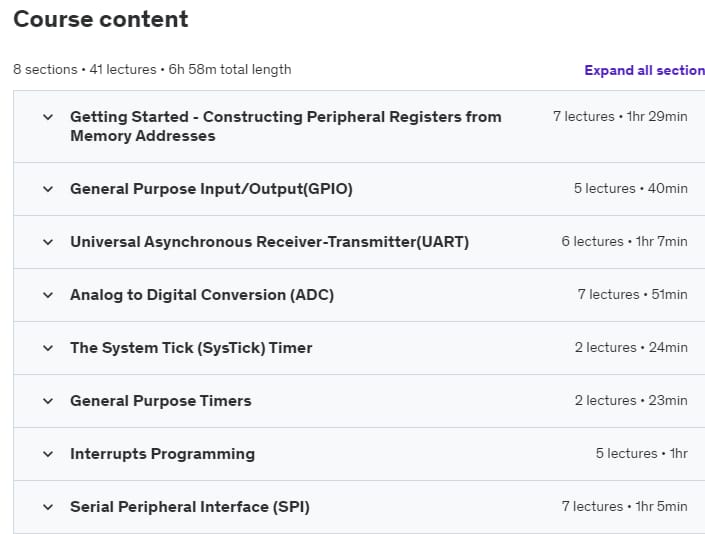Image resolution: width=705 pixels, height=534 pixels.
Task: Click the '5 lectures • 40min' text
Action: [x=630, y=188]
